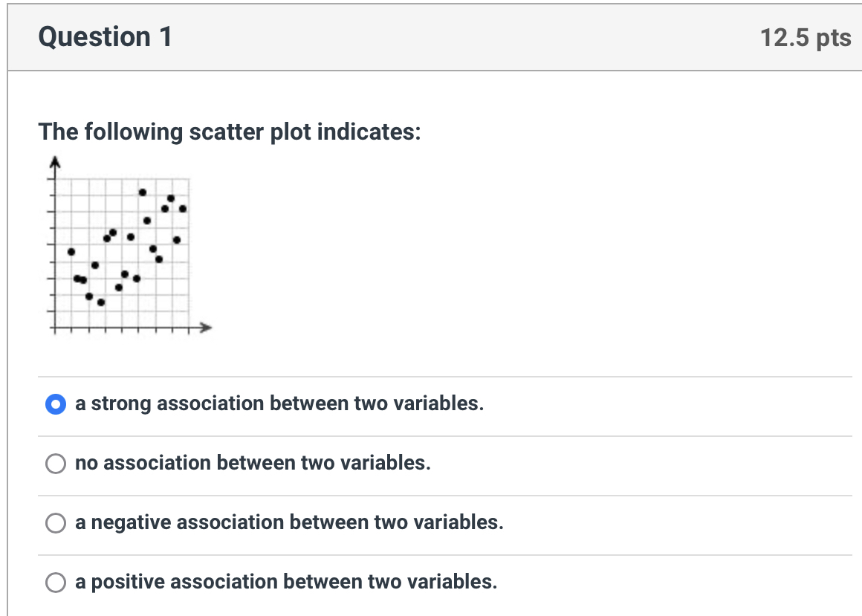The image size is (862, 616).
Task: Click the positive association answer text
Action: (x=285, y=581)
